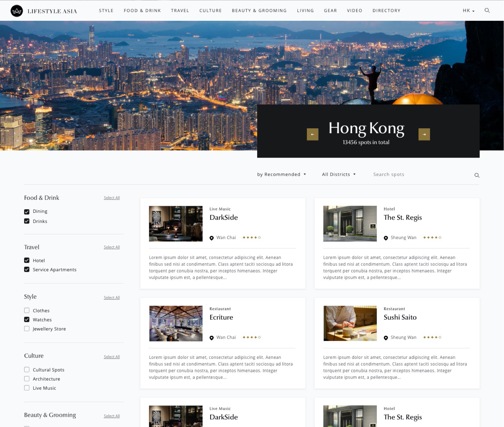Screen dimensions: 504x427
Task: Check the Jewellery Store checkbox
Action: [27, 329]
